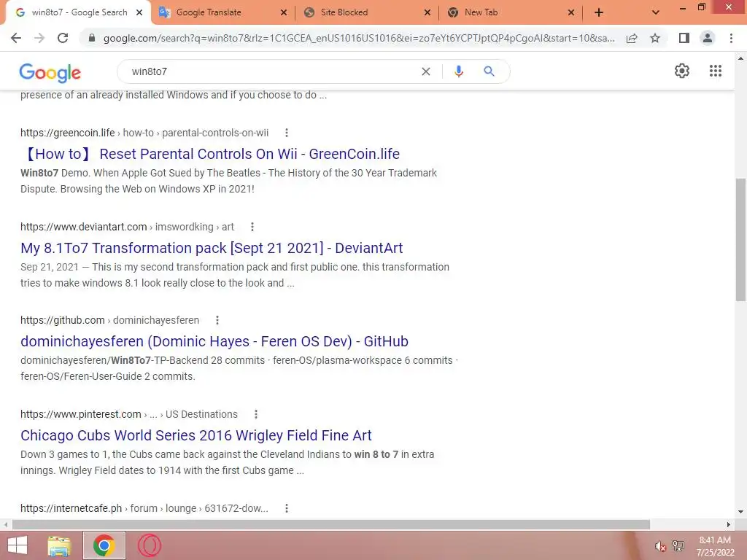747x560 pixels.
Task: Open more options for pinterest.com result
Action: [256, 414]
